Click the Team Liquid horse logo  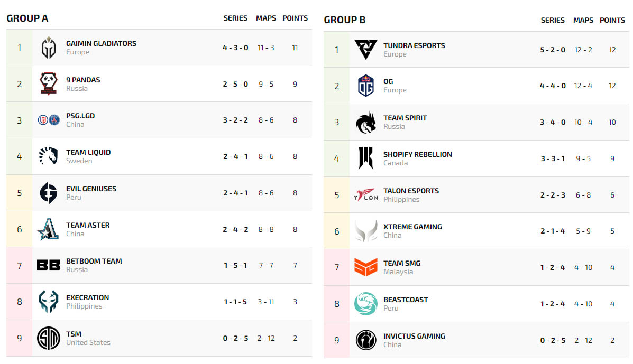pos(49,156)
